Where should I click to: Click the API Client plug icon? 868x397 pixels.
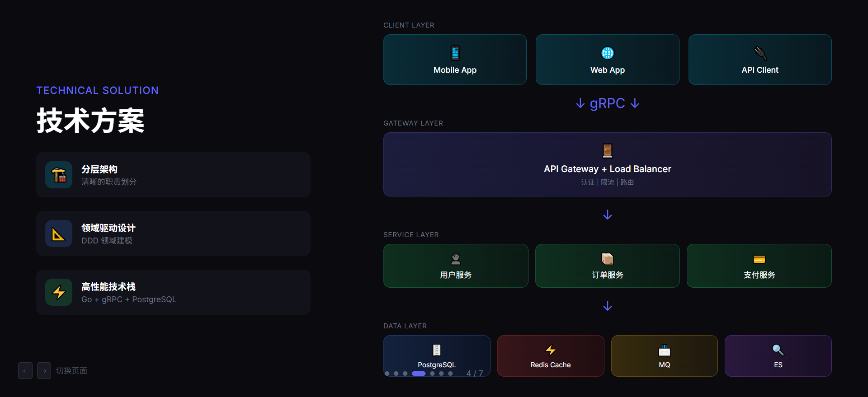click(760, 53)
